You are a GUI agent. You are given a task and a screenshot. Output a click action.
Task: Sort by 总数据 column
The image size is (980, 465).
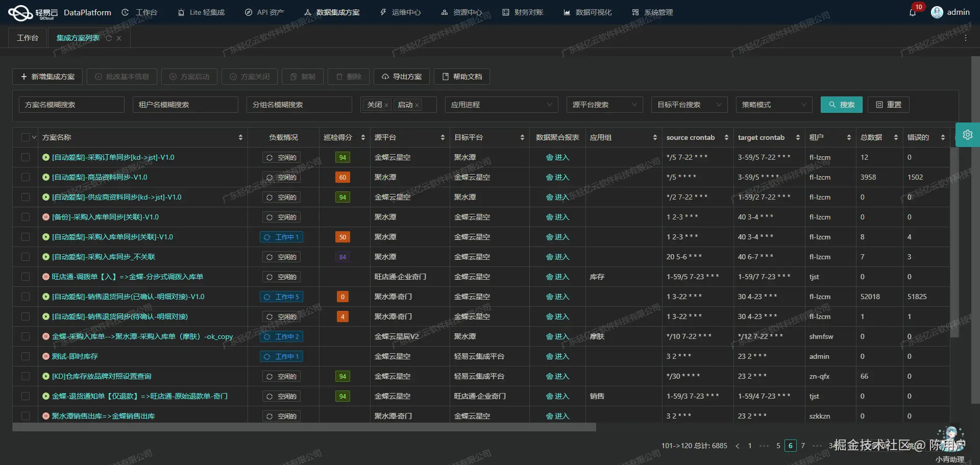(x=896, y=137)
